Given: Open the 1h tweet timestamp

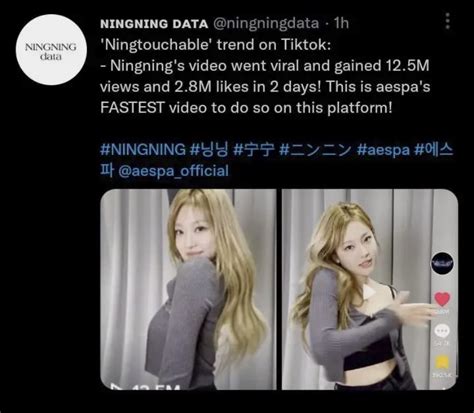Looking at the screenshot, I should point(341,23).
